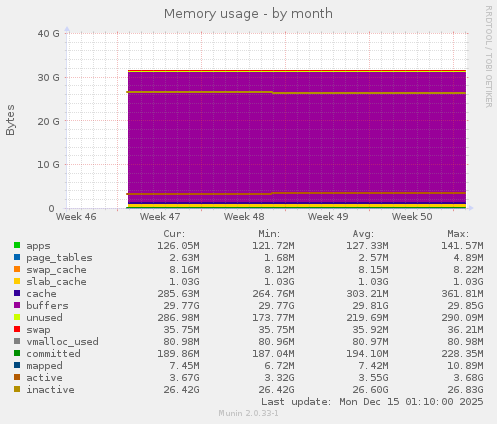The height and width of the screenshot is (424, 497).
Task: Click the orange swap_cache legend swatch
Action: click(x=17, y=269)
